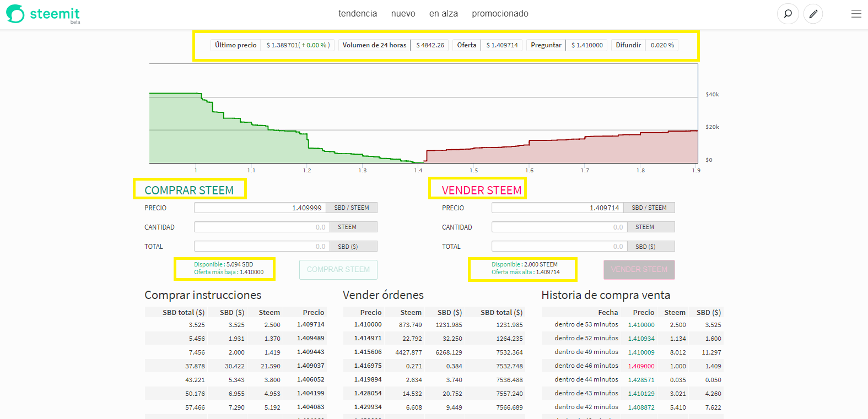
Task: Open the Steemit logo home link
Action: point(43,14)
